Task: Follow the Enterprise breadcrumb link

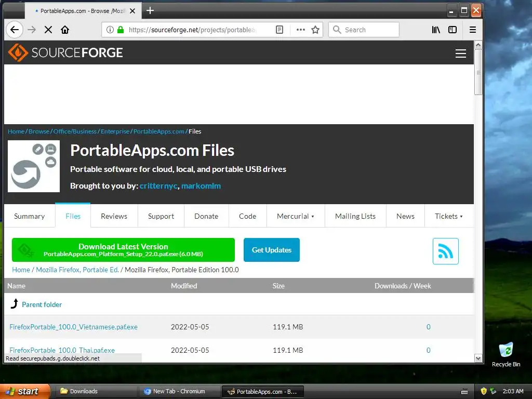Action: [115, 131]
